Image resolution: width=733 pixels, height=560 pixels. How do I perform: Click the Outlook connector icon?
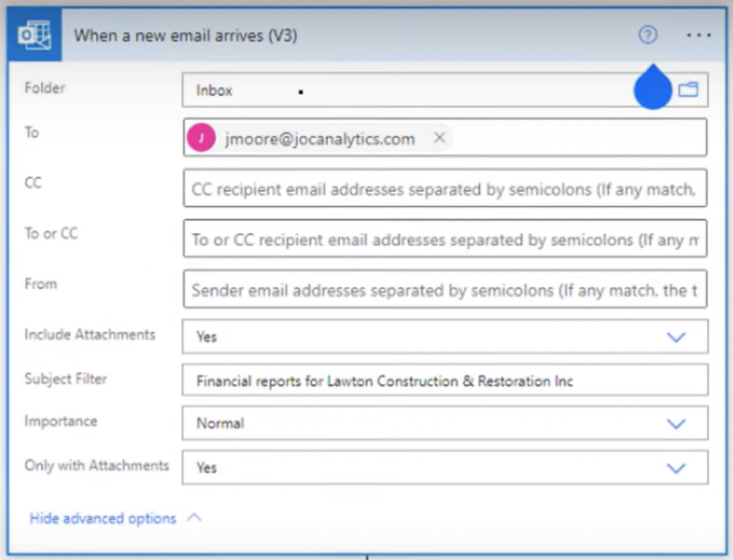[35, 35]
